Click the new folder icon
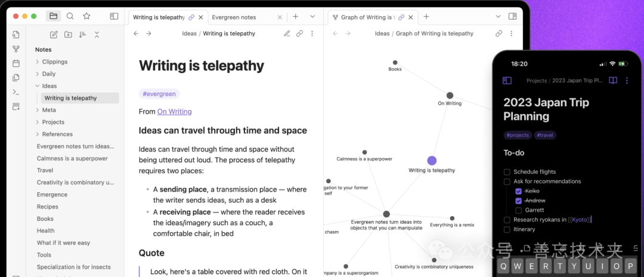Viewport: 644px width, 277px height. pyautogui.click(x=68, y=35)
